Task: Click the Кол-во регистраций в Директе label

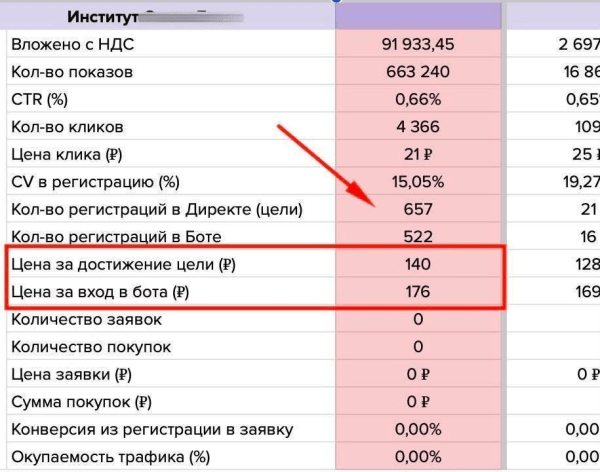Action: tap(155, 209)
